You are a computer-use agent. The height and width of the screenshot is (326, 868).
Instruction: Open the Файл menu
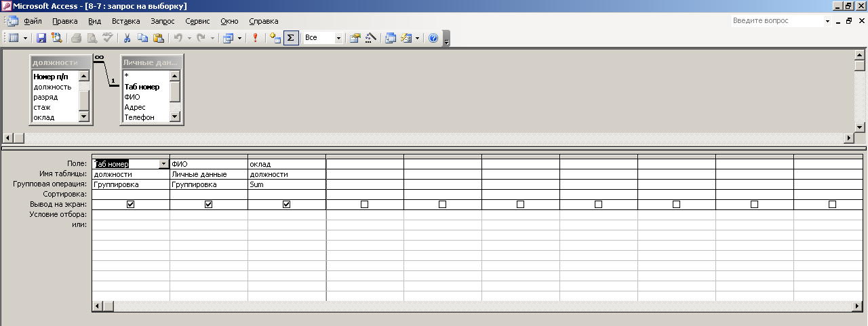33,21
